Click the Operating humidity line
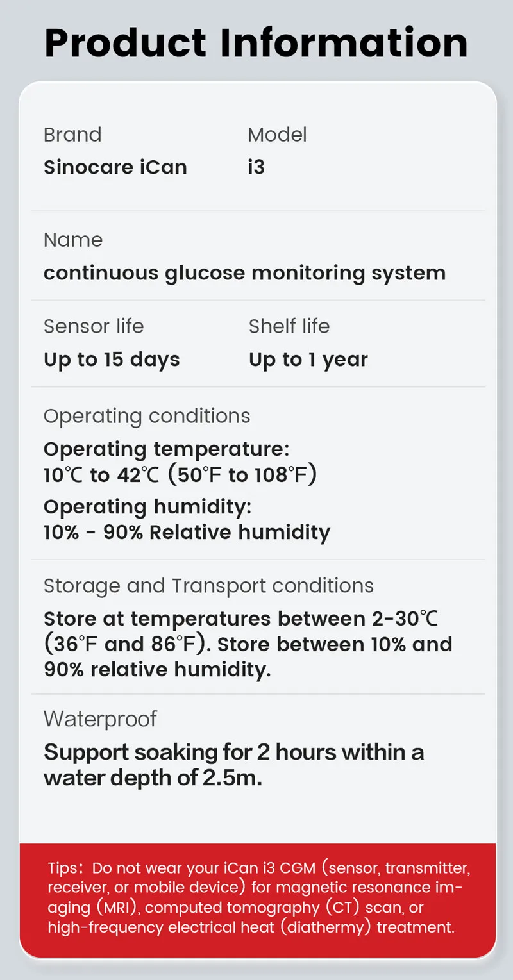 pyautogui.click(x=147, y=506)
